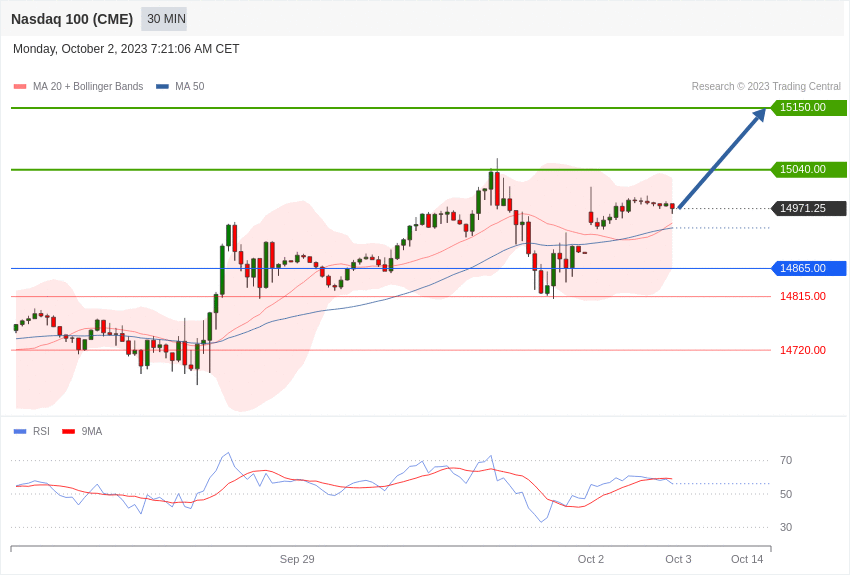Click the 14865.00 pivot price tag

[x=808, y=268]
